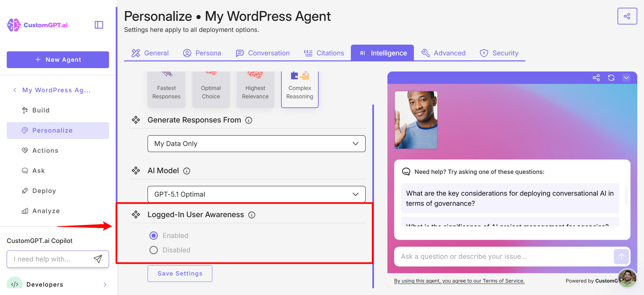The width and height of the screenshot is (644, 295).
Task: Click the Actions heart icon
Action: click(25, 150)
